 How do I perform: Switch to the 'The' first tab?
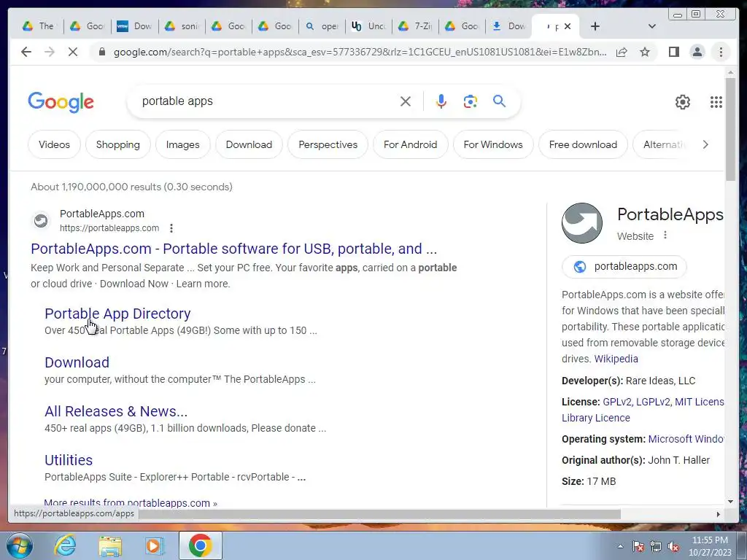[x=39, y=26]
